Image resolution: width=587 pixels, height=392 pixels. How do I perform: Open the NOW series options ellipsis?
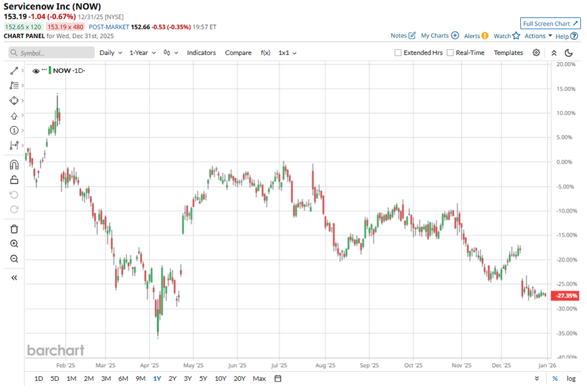point(44,70)
